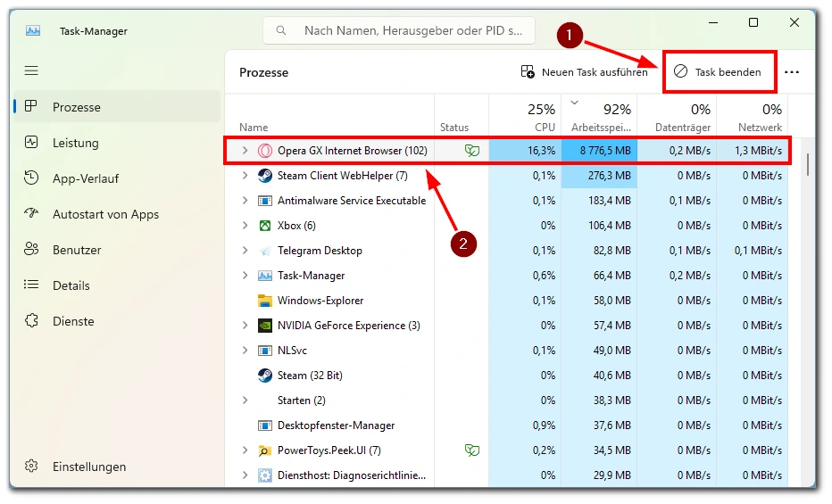This screenshot has width=832, height=504.
Task: Click the process list vertical scrollbar
Action: [808, 164]
